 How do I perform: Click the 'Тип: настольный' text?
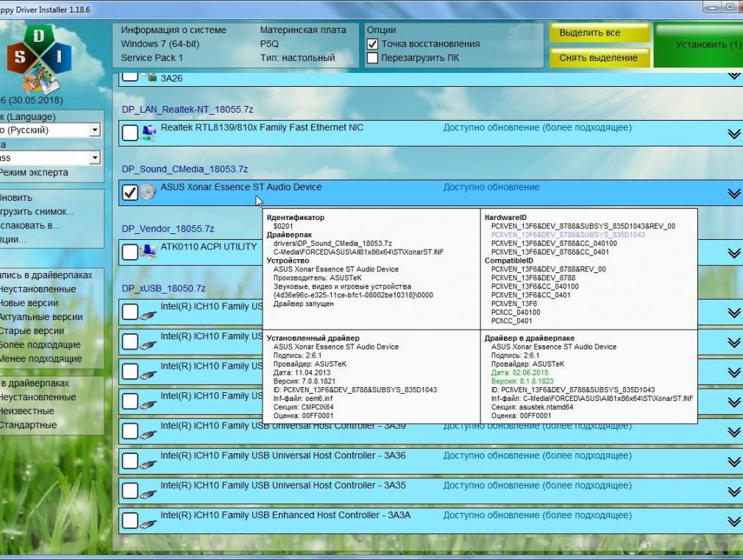coord(298,58)
